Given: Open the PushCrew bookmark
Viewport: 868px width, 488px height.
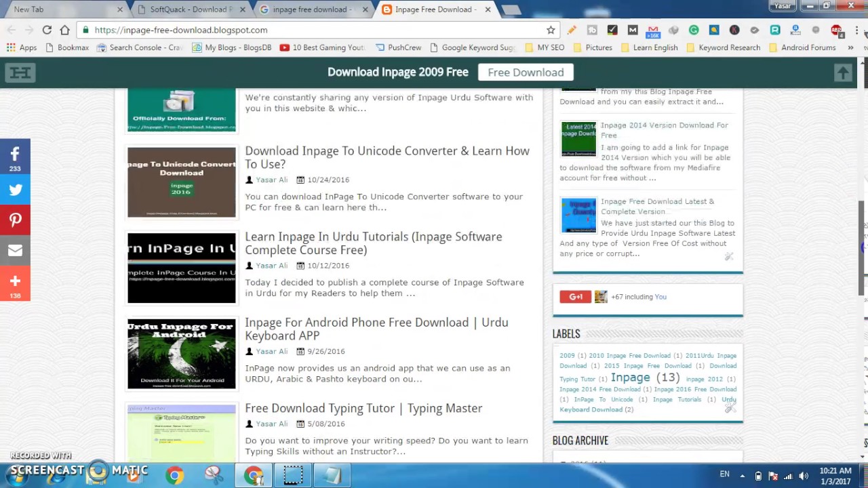Looking at the screenshot, I should coord(397,47).
